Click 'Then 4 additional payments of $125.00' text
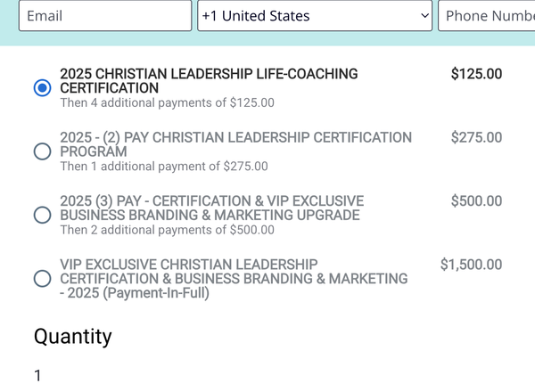The height and width of the screenshot is (392, 535). pyautogui.click(x=167, y=103)
